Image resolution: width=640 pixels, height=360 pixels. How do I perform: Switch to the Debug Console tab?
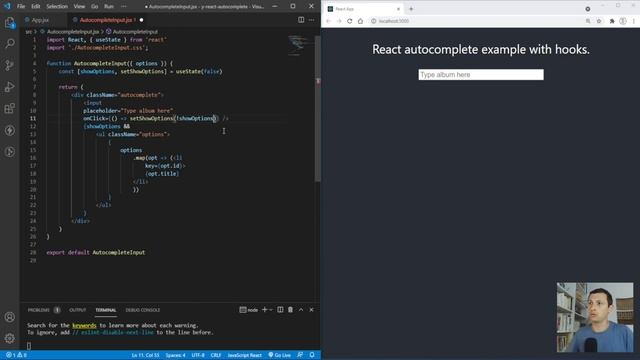pyautogui.click(x=142, y=310)
